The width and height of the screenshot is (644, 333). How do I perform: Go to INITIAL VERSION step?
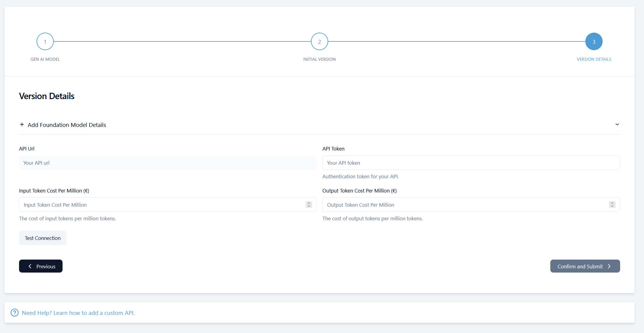click(319, 59)
